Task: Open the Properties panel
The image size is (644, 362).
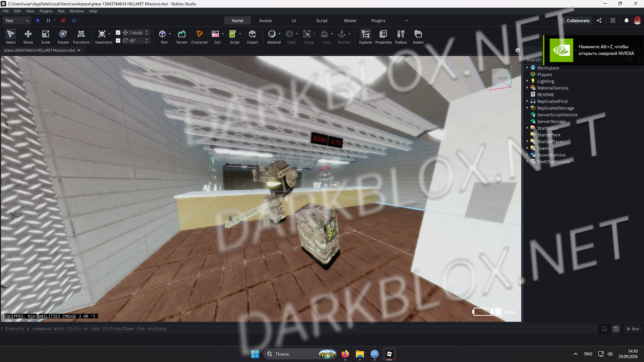Action: (383, 37)
